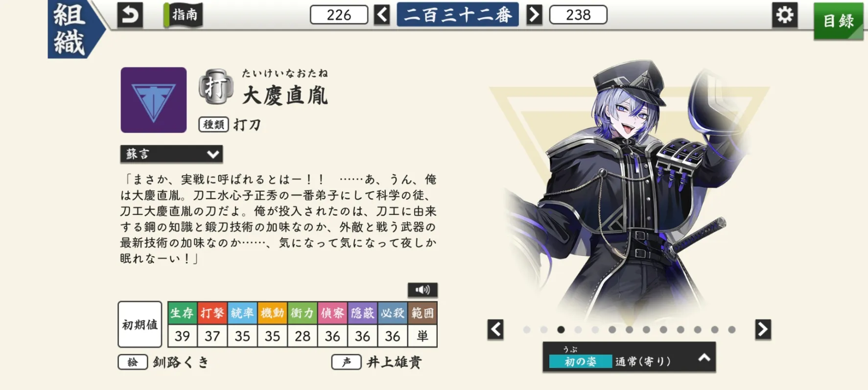Go to previous sword with top left arrow
868x390 pixels.
[382, 15]
